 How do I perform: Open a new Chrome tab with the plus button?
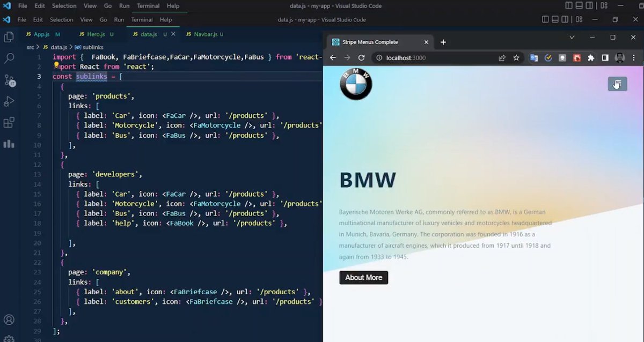(443, 42)
